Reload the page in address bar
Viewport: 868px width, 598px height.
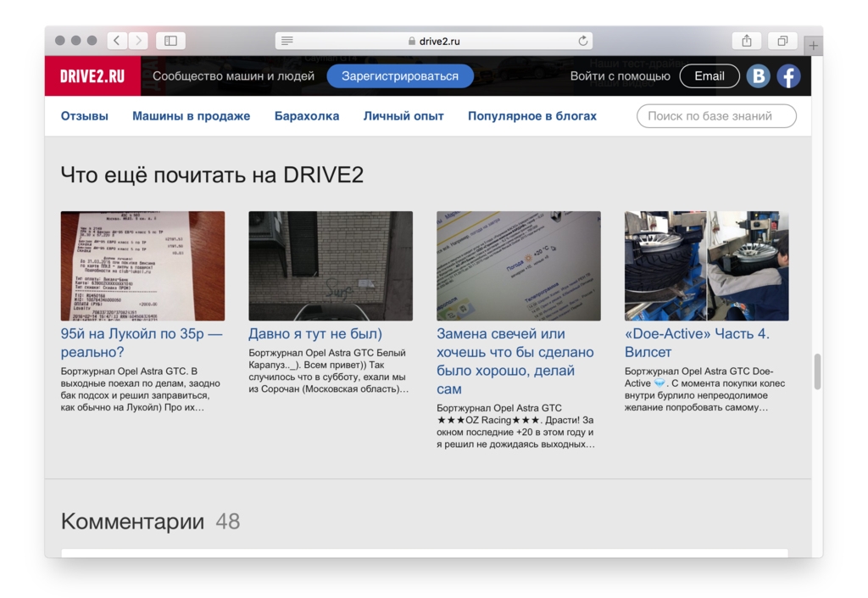583,41
